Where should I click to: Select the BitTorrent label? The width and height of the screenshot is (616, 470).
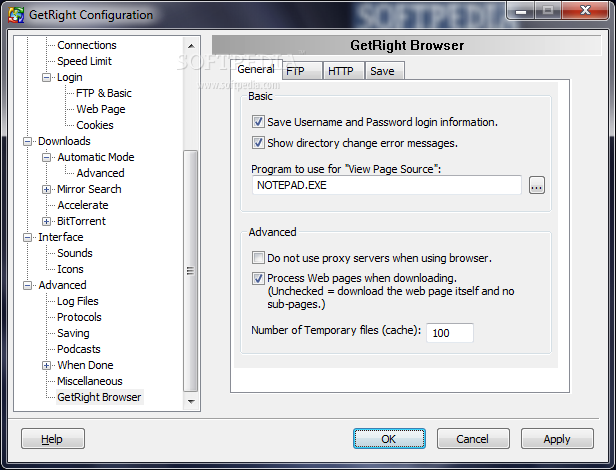[81, 221]
